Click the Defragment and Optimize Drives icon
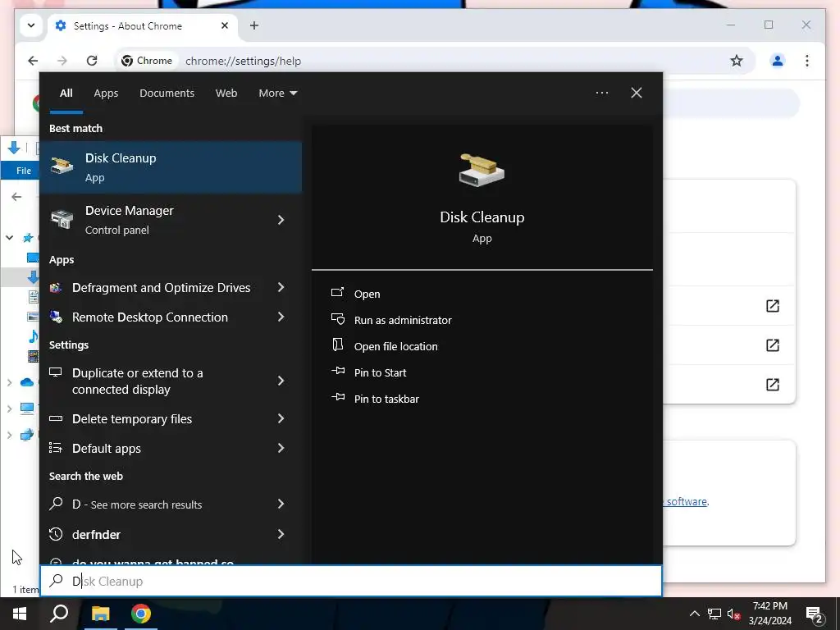840x630 pixels. point(56,288)
